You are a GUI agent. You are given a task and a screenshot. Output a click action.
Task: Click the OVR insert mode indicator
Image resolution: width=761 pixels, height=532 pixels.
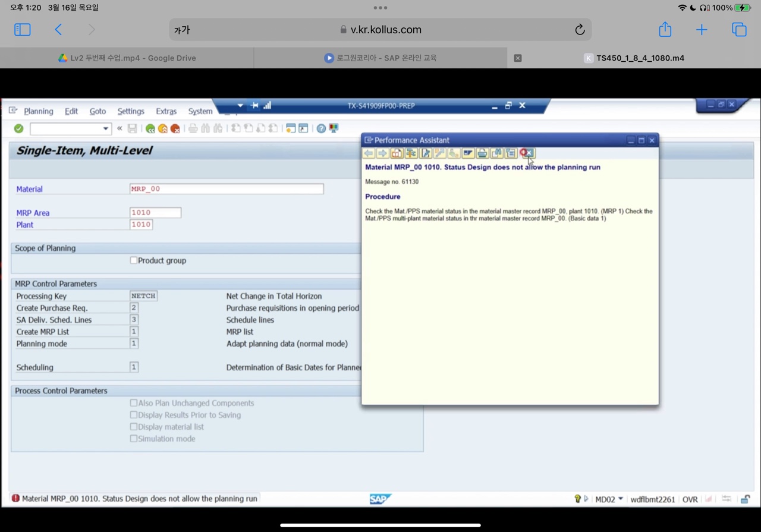click(x=690, y=499)
